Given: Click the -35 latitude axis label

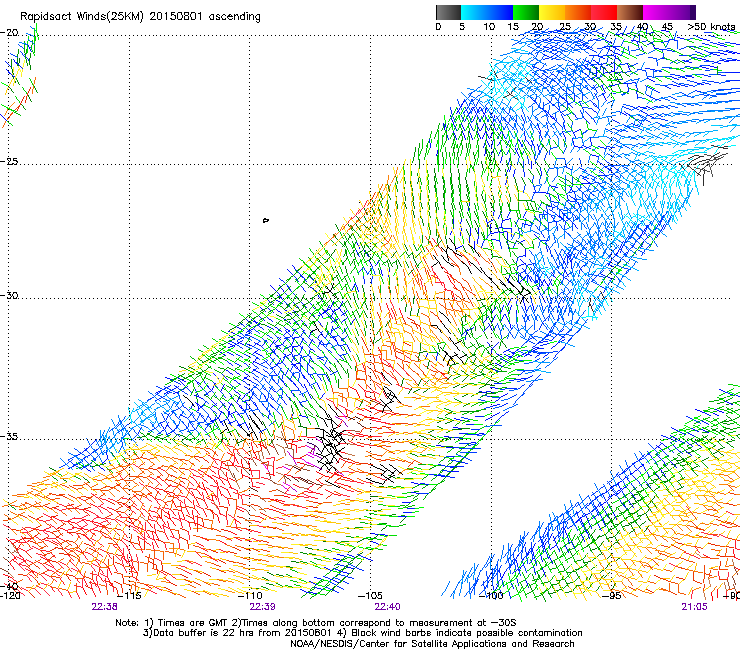Looking at the screenshot, I should click(10, 437).
